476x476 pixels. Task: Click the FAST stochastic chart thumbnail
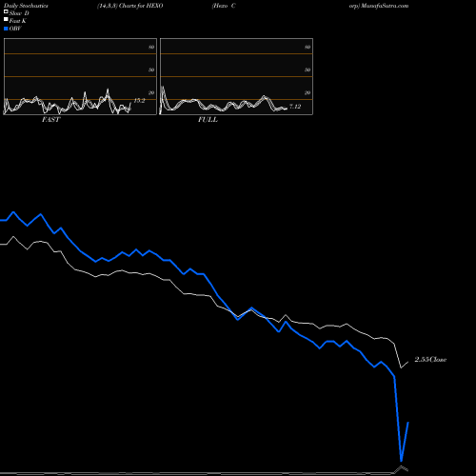pos(80,76)
